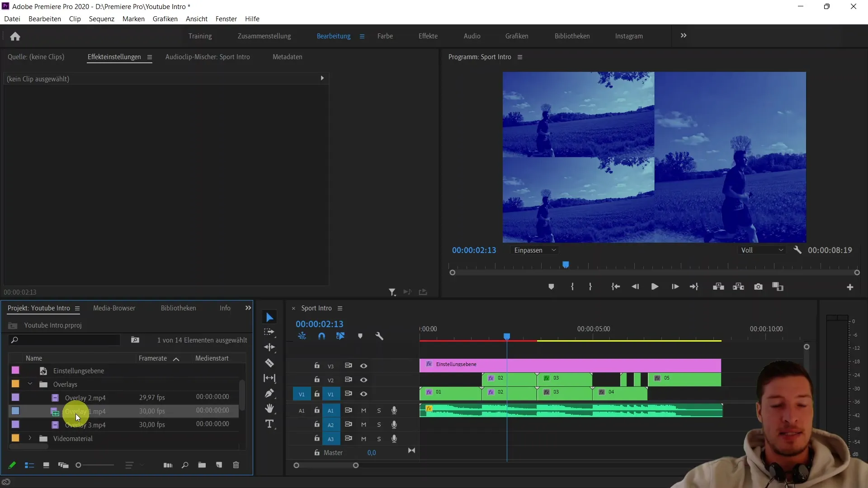Viewport: 868px width, 488px height.
Task: Click the Add Marker icon in timeline
Action: pyautogui.click(x=360, y=335)
